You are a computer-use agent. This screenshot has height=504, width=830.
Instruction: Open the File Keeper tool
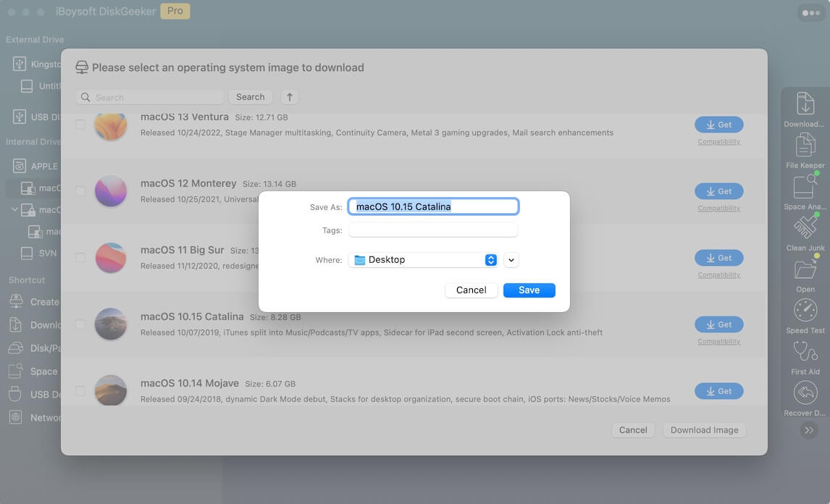click(x=805, y=146)
